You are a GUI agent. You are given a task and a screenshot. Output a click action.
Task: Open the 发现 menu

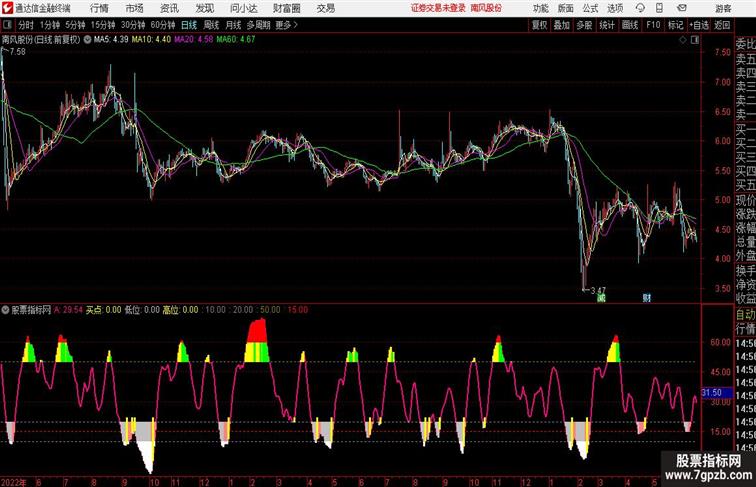tap(204, 8)
